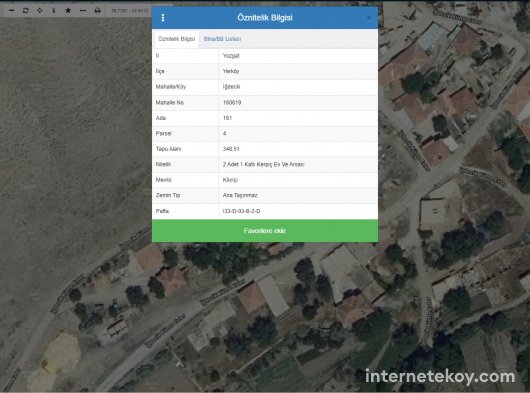Click the Favorilere ekle button
This screenshot has height=393, width=530.
pyautogui.click(x=265, y=231)
